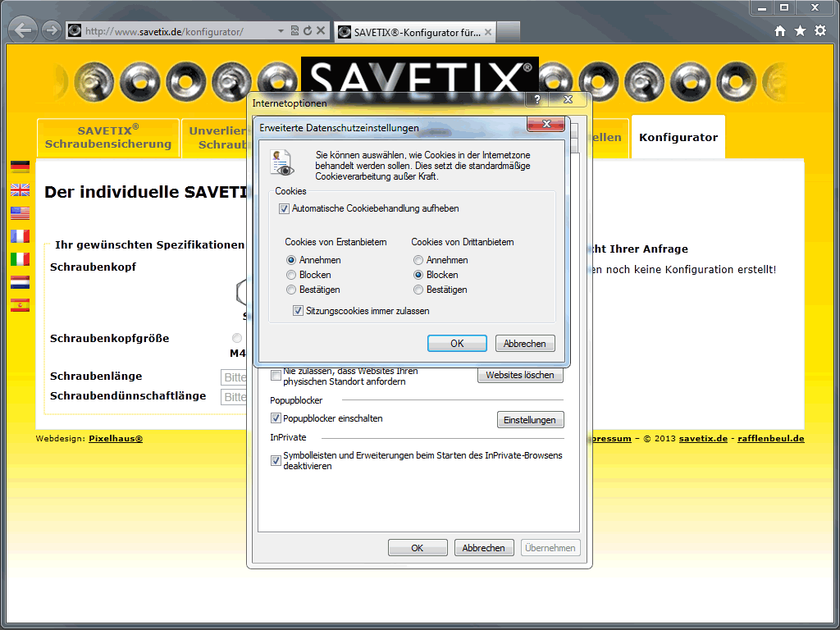The width and height of the screenshot is (840, 630).
Task: Select Blocken for Drittanbieter cookies
Action: (418, 275)
